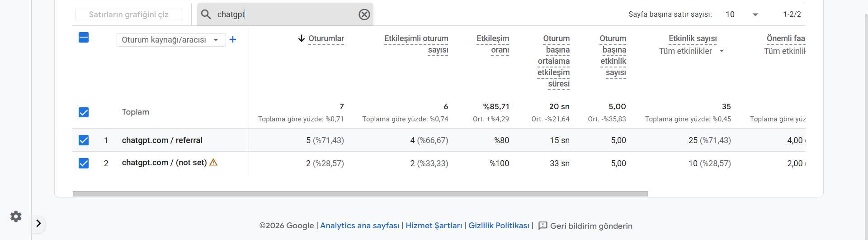Viewport: 868px width, 240px height.
Task: Expand the left navigation panel
Action: click(x=38, y=223)
